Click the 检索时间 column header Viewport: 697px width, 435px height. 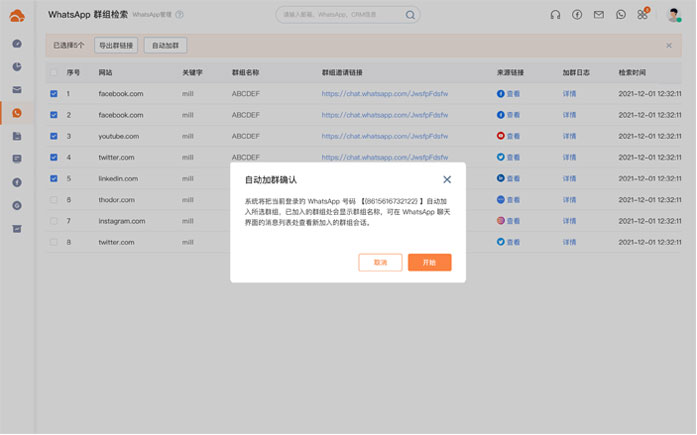tap(632, 72)
